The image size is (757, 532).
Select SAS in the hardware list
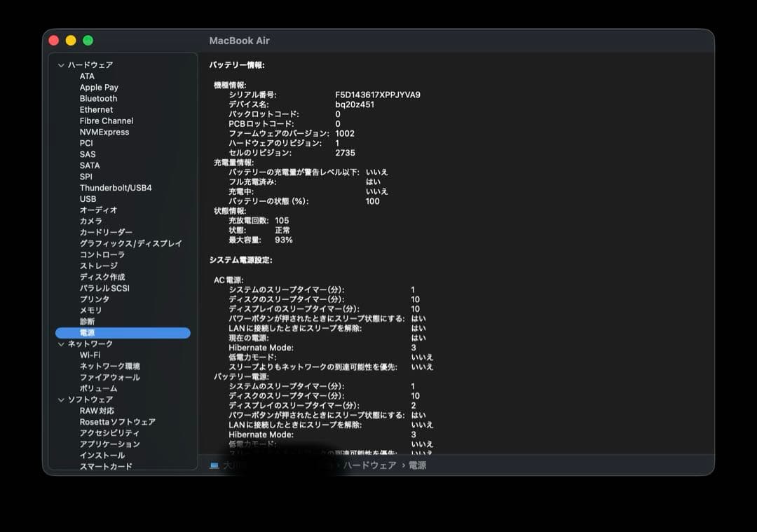tap(88, 154)
